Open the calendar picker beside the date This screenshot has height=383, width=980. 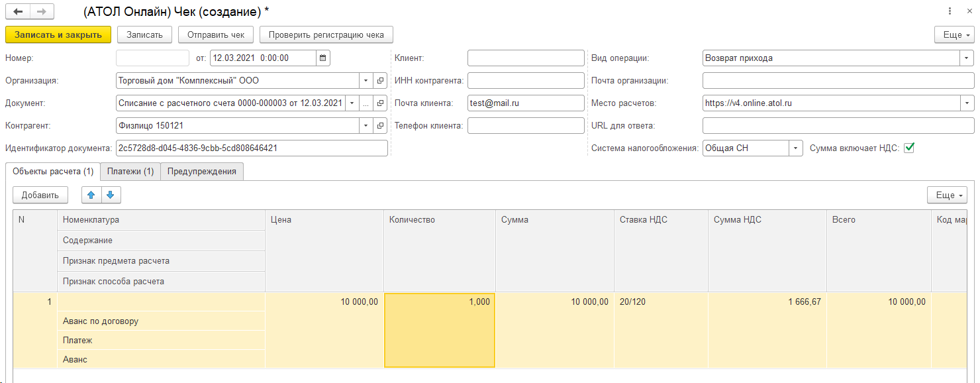pyautogui.click(x=323, y=58)
